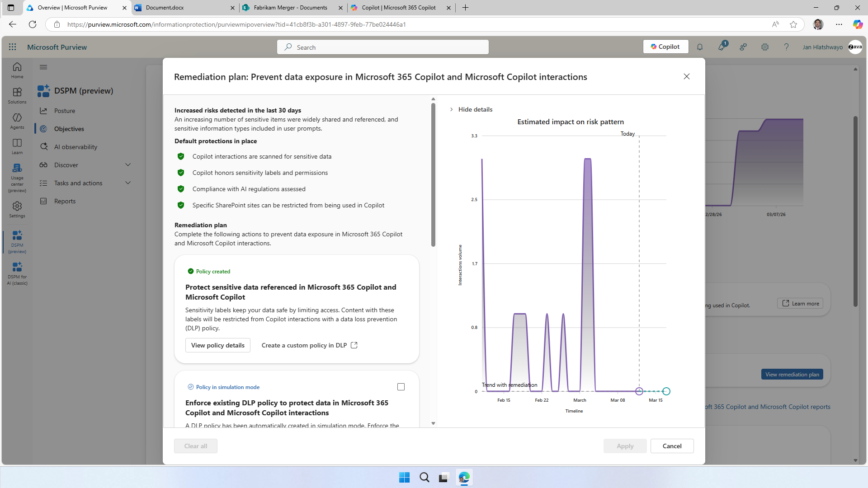
Task: Click Microsoft Edge in the taskbar
Action: [464, 477]
